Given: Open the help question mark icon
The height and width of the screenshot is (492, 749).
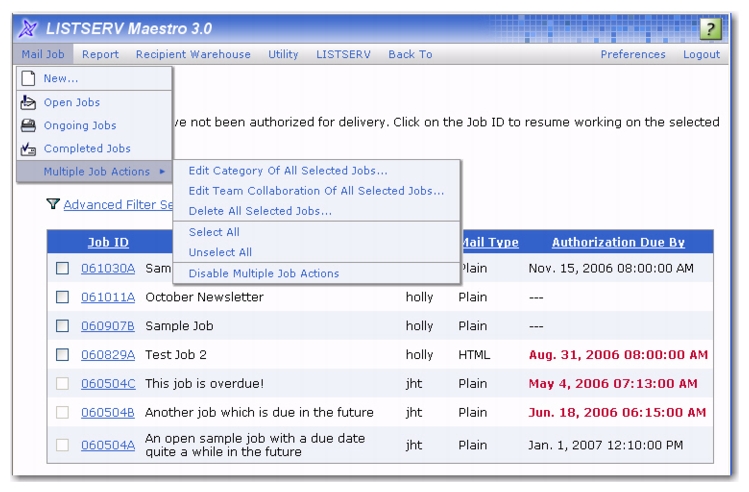Looking at the screenshot, I should click(710, 29).
